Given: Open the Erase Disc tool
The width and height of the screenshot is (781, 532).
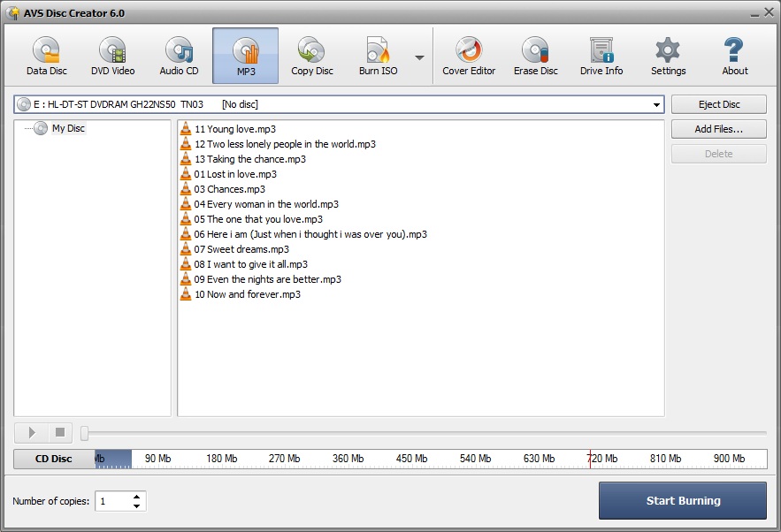Looking at the screenshot, I should pyautogui.click(x=535, y=55).
